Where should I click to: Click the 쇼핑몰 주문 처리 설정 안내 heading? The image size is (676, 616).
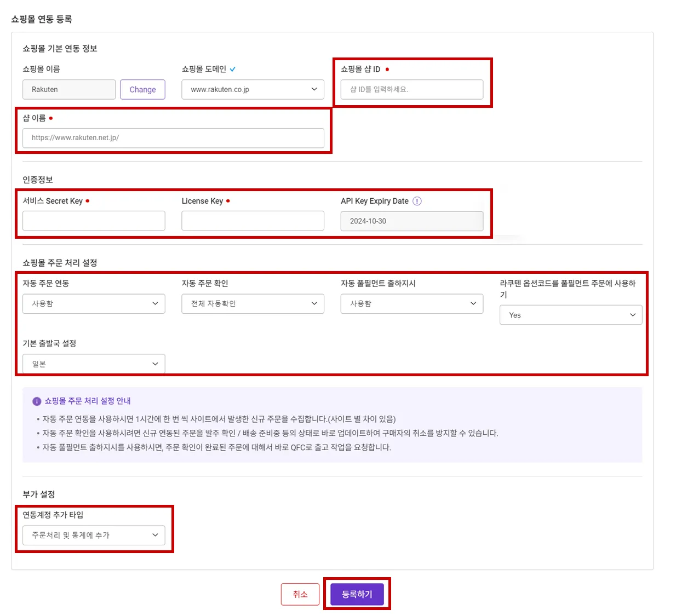(x=88, y=401)
